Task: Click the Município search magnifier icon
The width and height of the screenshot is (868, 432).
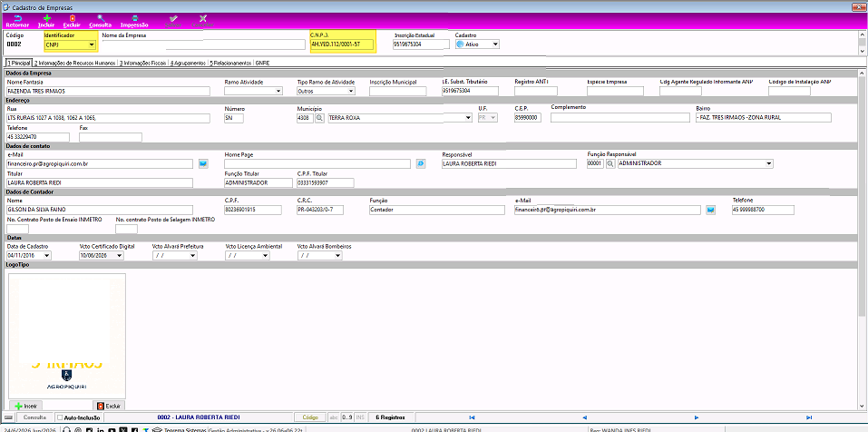Action: tap(320, 118)
